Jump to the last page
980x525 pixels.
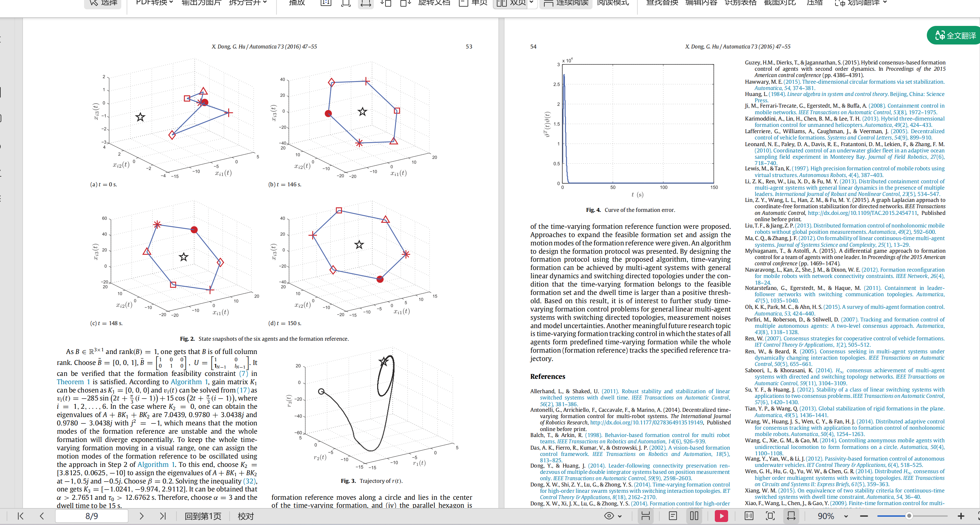[x=163, y=516]
